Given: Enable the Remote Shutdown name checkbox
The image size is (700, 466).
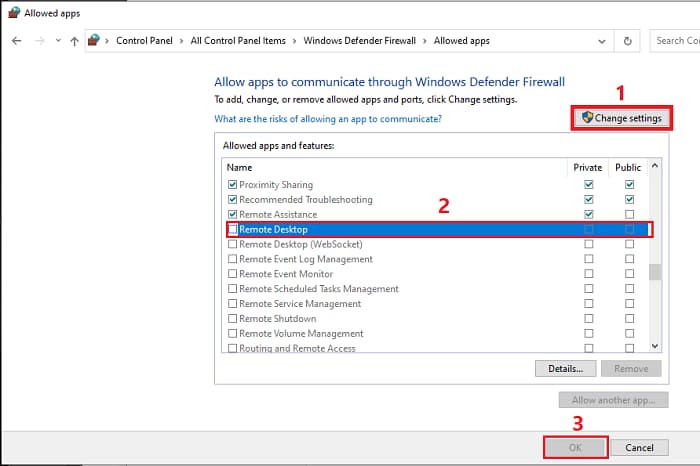Looking at the screenshot, I should (x=232, y=319).
